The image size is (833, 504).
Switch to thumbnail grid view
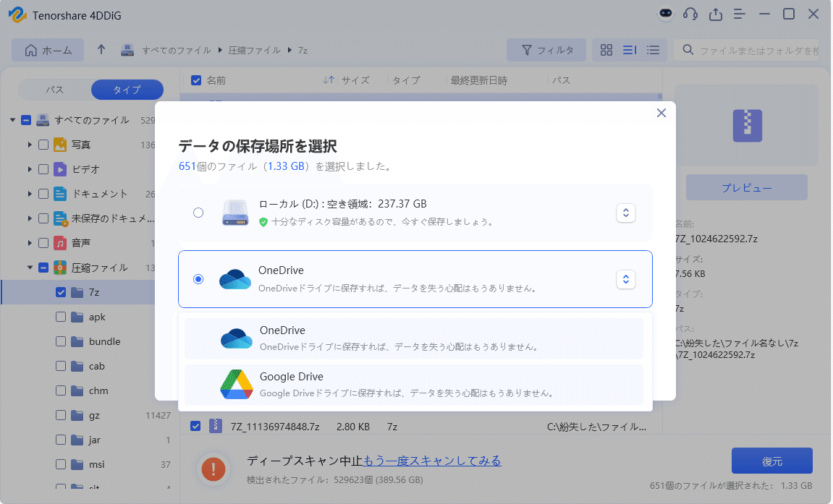click(606, 50)
